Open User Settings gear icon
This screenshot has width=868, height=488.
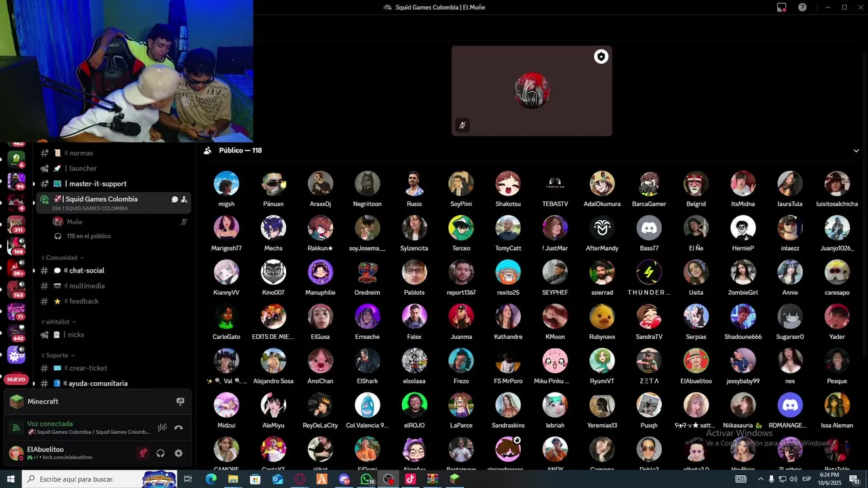click(178, 453)
